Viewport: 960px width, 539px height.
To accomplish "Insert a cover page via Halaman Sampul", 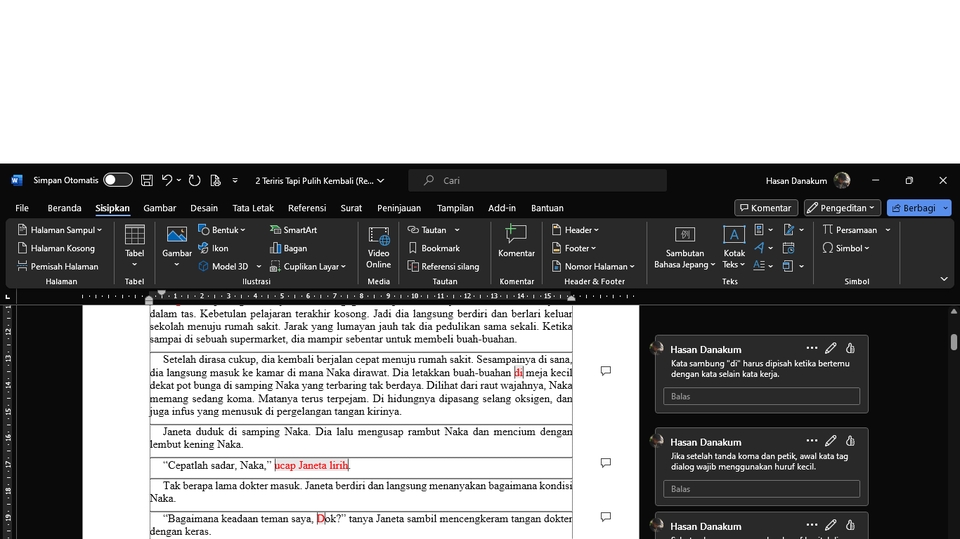I will (59, 230).
